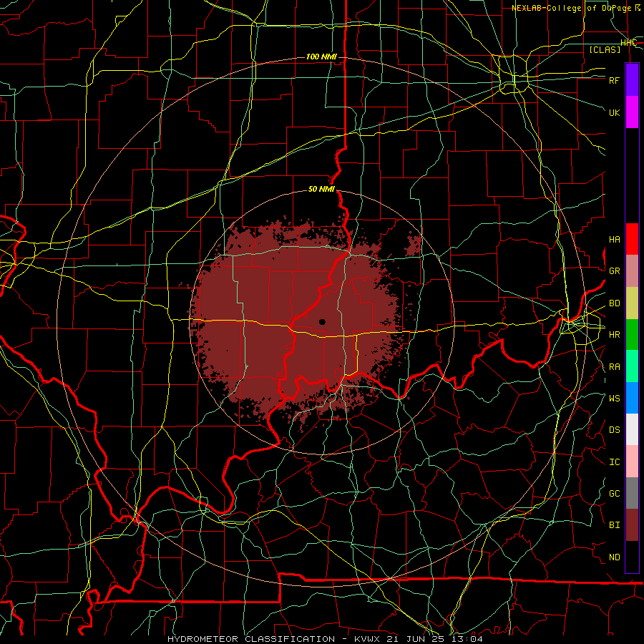Click the black radar site dot
Image resolution: width=644 pixels, height=644 pixels.
point(323,322)
